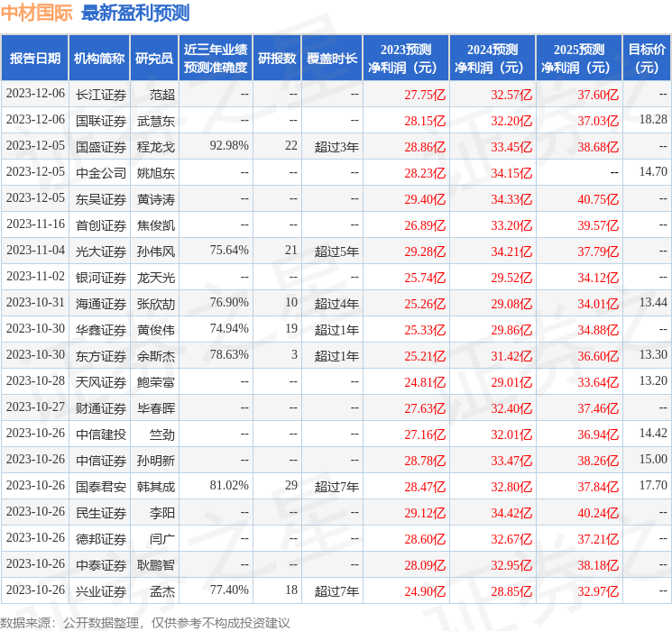Click the 中信证券 institution cell
The image size is (672, 631).
[x=101, y=461]
